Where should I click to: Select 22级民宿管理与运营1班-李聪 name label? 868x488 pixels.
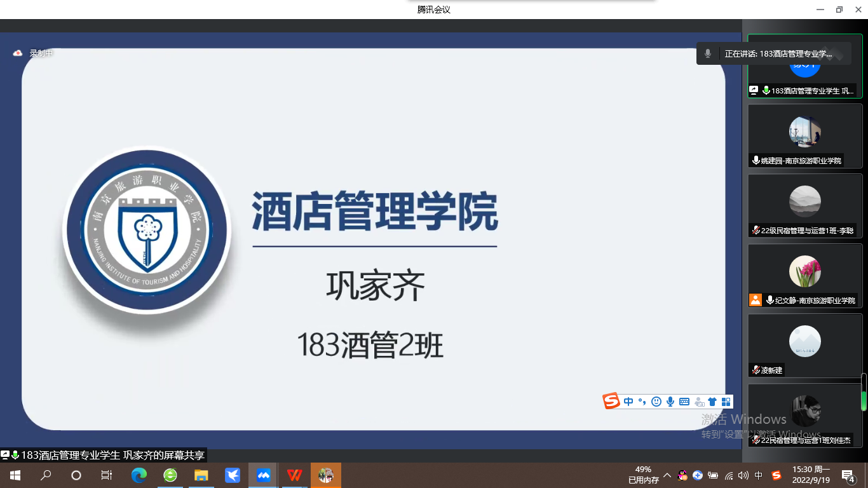[x=807, y=231]
